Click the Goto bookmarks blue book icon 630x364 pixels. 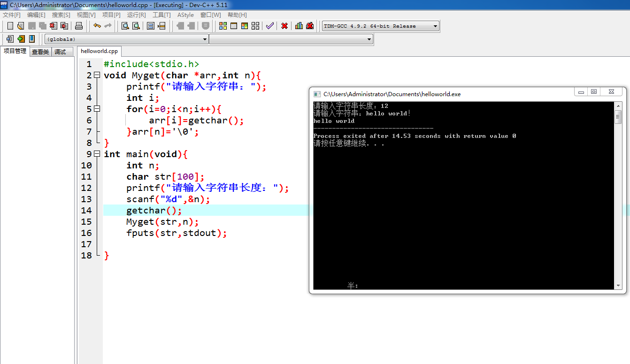tap(31, 39)
